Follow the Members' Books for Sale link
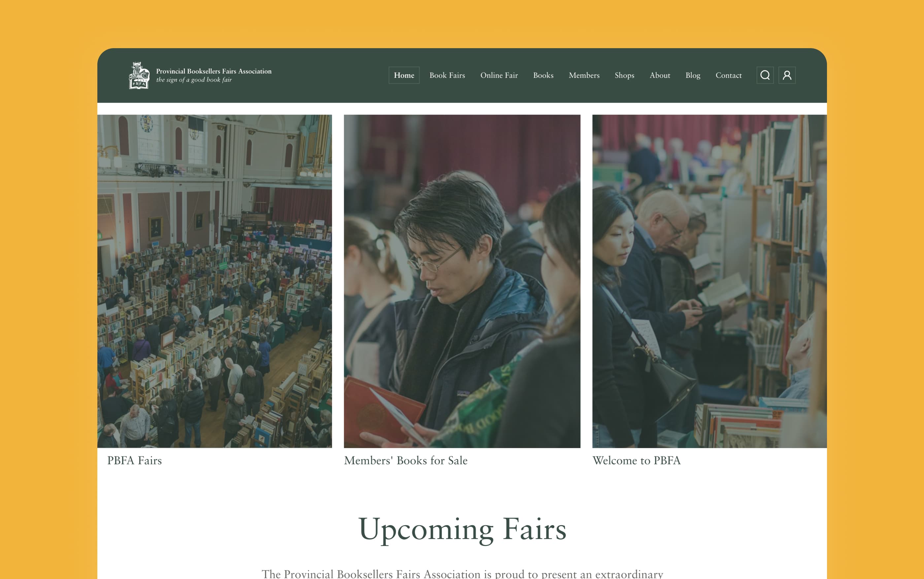 coord(406,460)
